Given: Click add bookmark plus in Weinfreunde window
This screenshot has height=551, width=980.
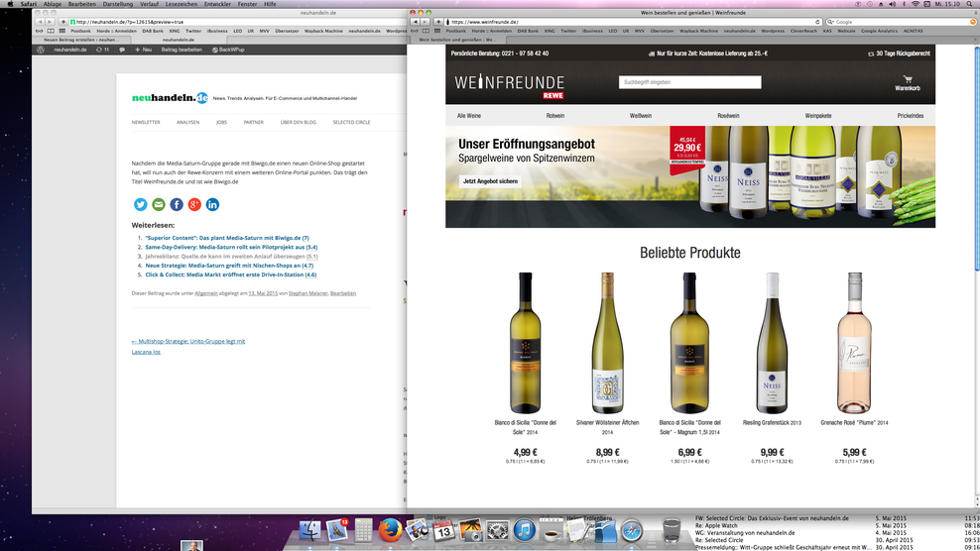Looking at the screenshot, I should 438,22.
